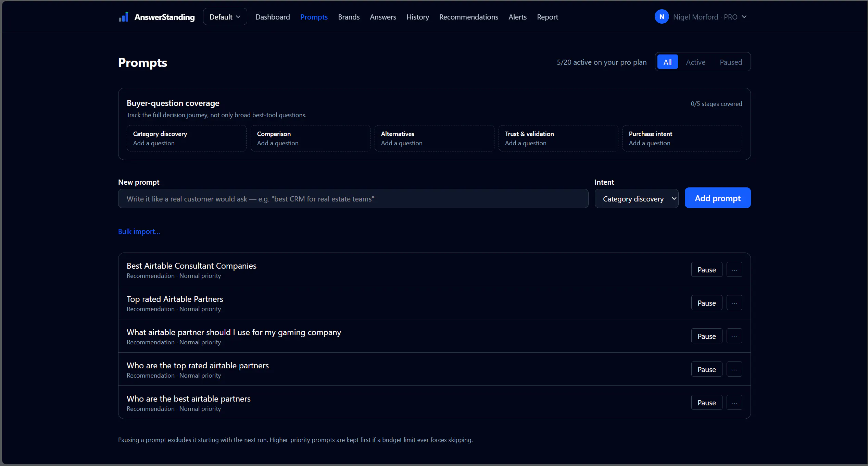Viewport: 868px width, 466px height.
Task: Click the Prompts page heading
Action: (143, 63)
